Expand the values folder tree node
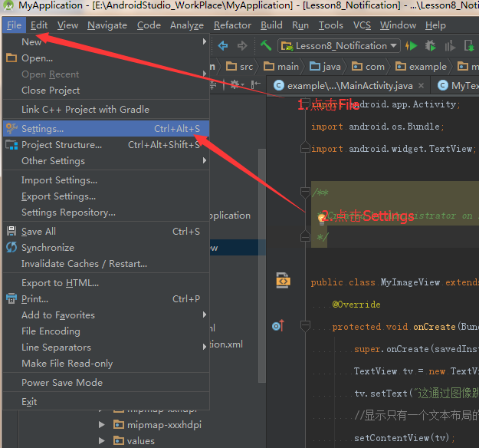Screen dimensions: 479x448 102,441
